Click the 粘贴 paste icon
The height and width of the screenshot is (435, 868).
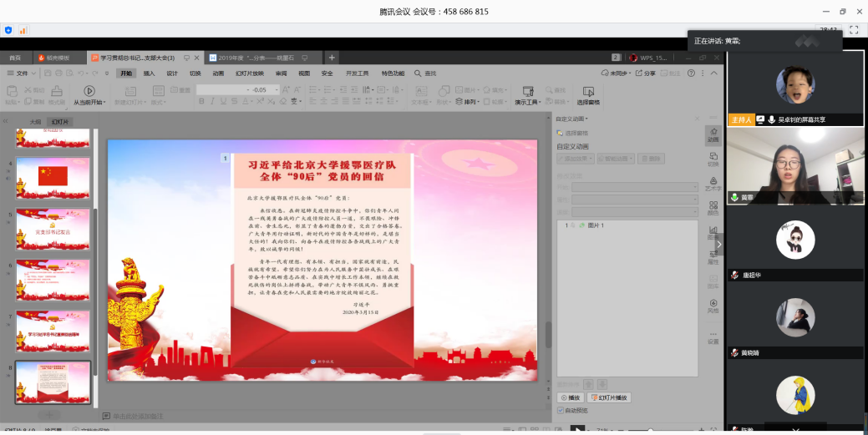click(x=12, y=91)
